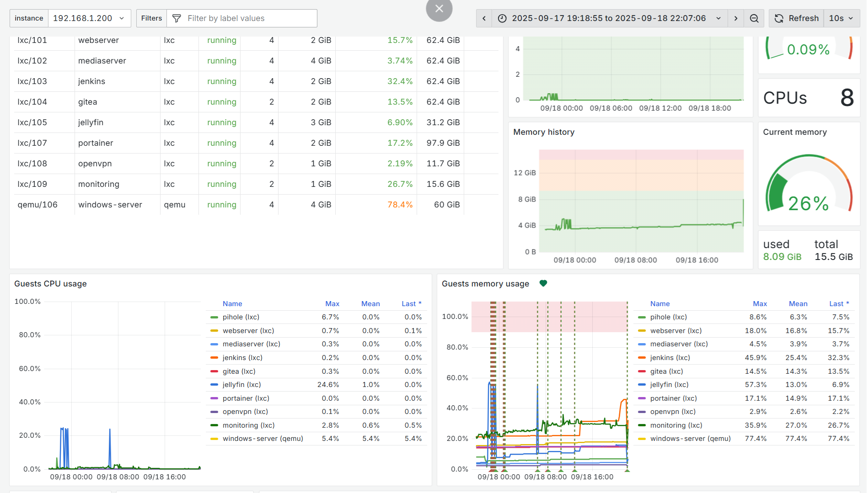
Task: Toggle windows-server series in memory legend
Action: [x=690, y=439]
